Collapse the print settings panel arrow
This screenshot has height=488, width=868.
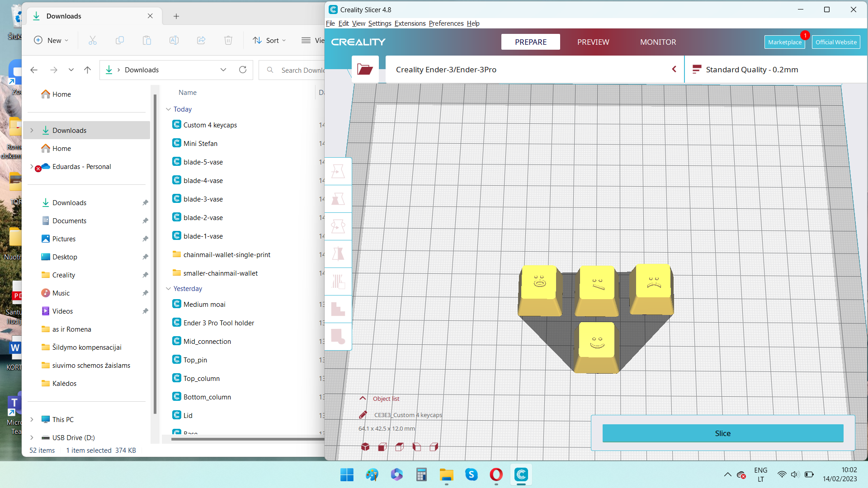[x=674, y=69]
